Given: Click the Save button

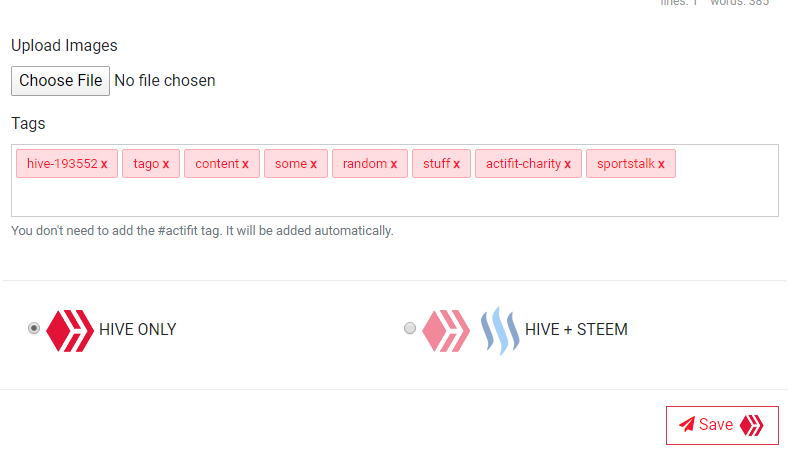Looking at the screenshot, I should tap(722, 425).
